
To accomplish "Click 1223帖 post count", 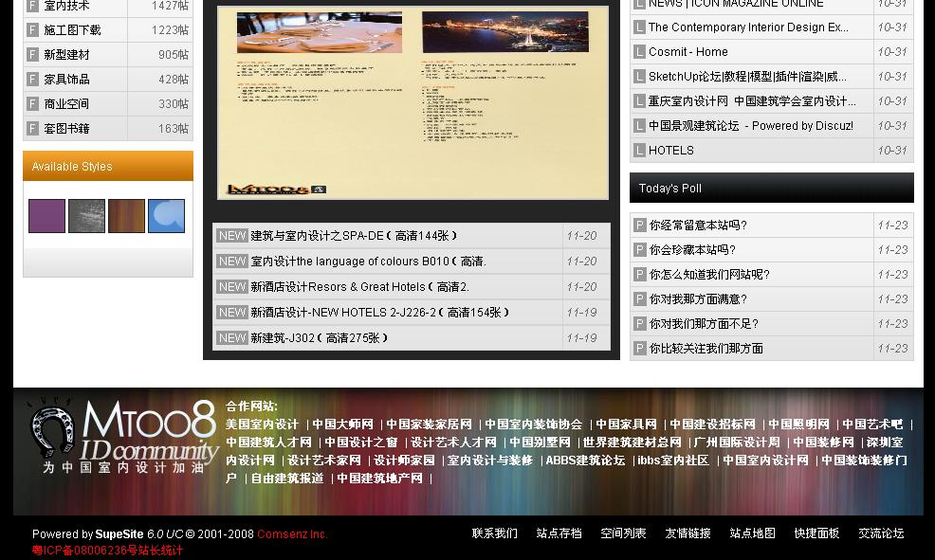I will (x=170, y=29).
